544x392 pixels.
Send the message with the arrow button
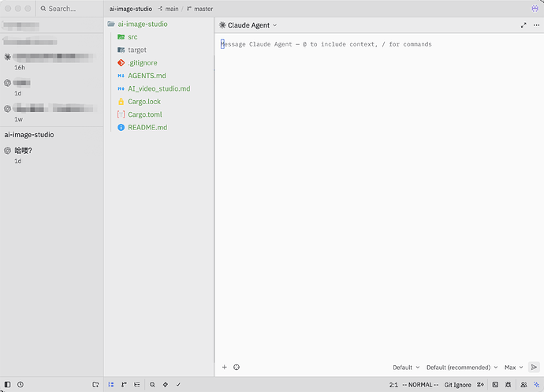click(534, 367)
